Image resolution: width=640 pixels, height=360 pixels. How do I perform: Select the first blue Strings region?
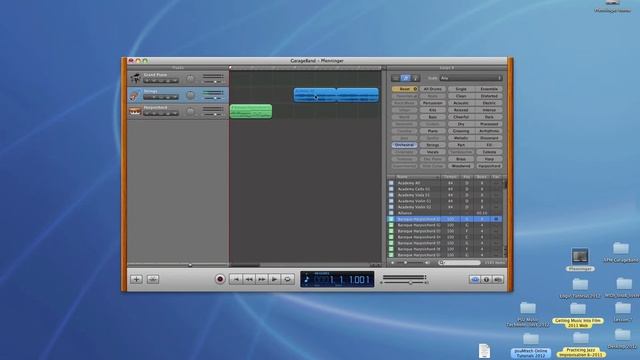click(315, 95)
